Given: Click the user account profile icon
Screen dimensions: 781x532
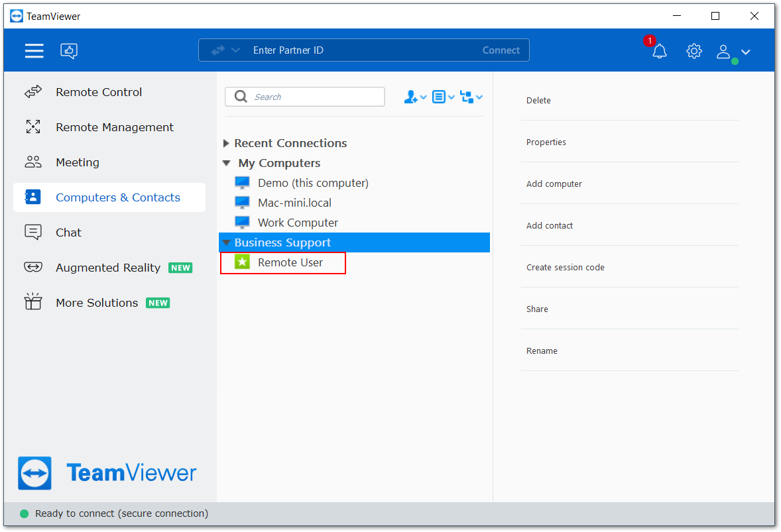Looking at the screenshot, I should tap(723, 51).
